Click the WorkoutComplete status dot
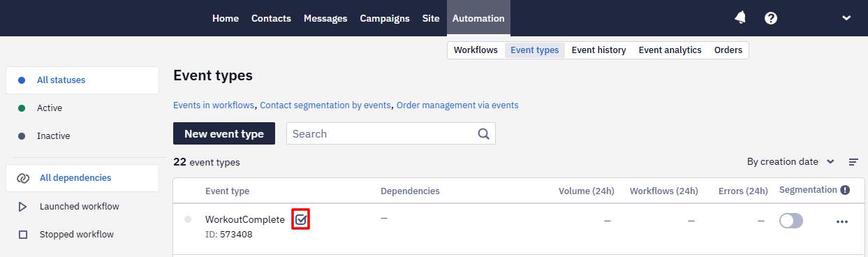Viewport: 868px width, 257px height. (188, 219)
